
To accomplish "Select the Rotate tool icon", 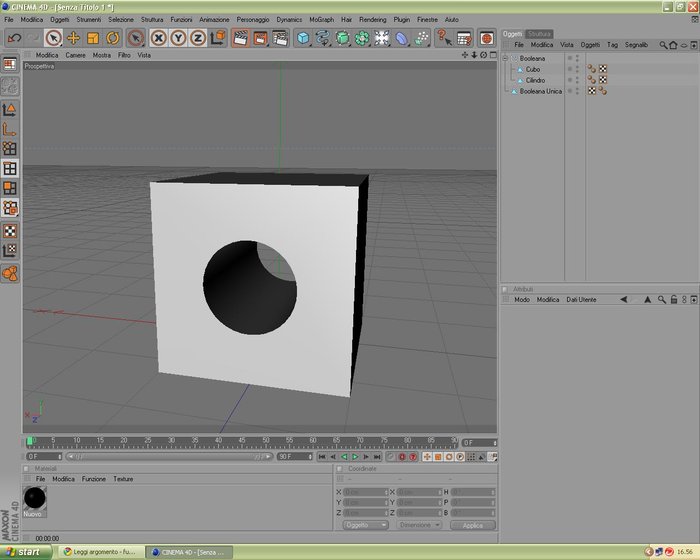I will (x=112, y=38).
